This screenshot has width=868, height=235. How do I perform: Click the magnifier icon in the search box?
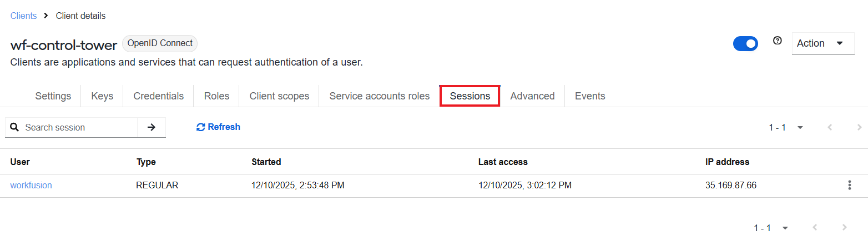click(15, 127)
